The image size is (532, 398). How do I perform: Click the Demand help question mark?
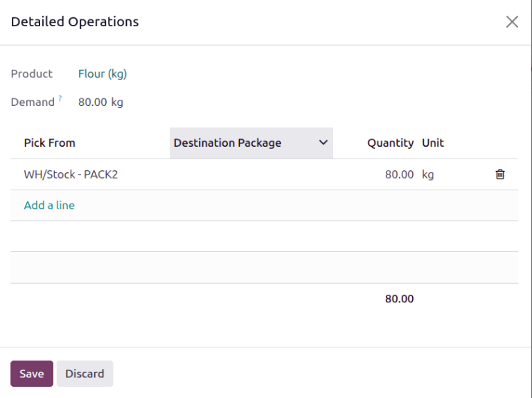[60, 99]
